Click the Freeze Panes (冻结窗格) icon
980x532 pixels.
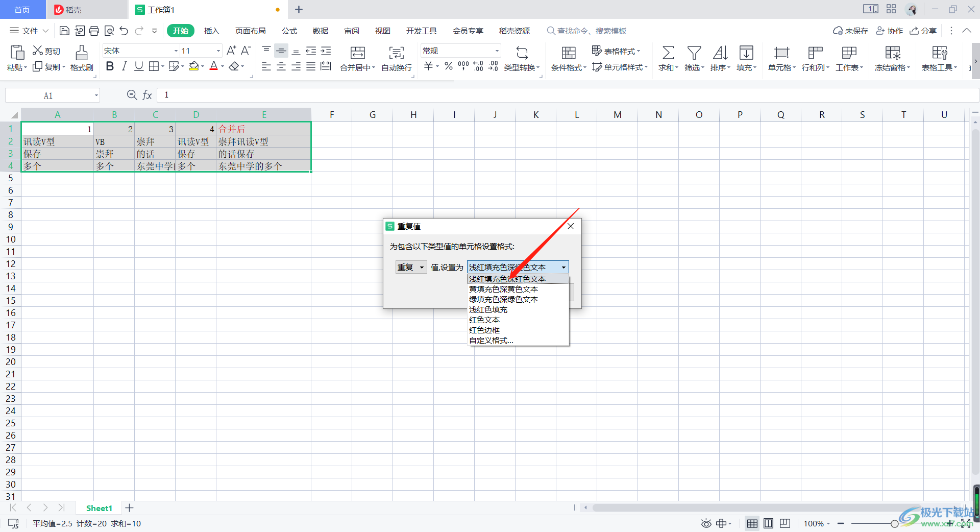point(892,53)
